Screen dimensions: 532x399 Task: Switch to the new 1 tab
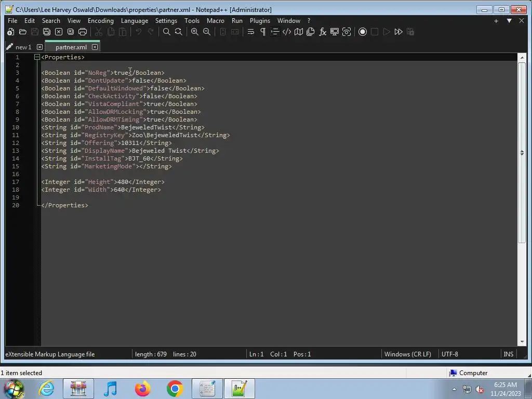(23, 47)
